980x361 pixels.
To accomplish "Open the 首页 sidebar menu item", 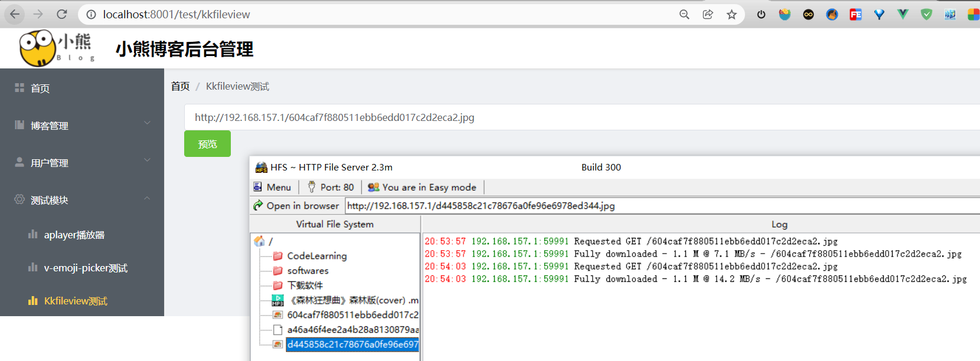I will pos(82,88).
